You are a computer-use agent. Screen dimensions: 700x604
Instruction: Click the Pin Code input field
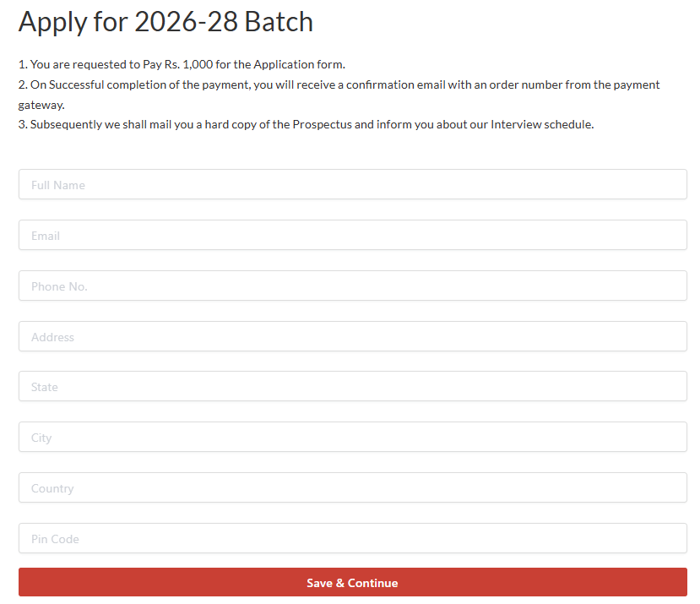tap(352, 538)
